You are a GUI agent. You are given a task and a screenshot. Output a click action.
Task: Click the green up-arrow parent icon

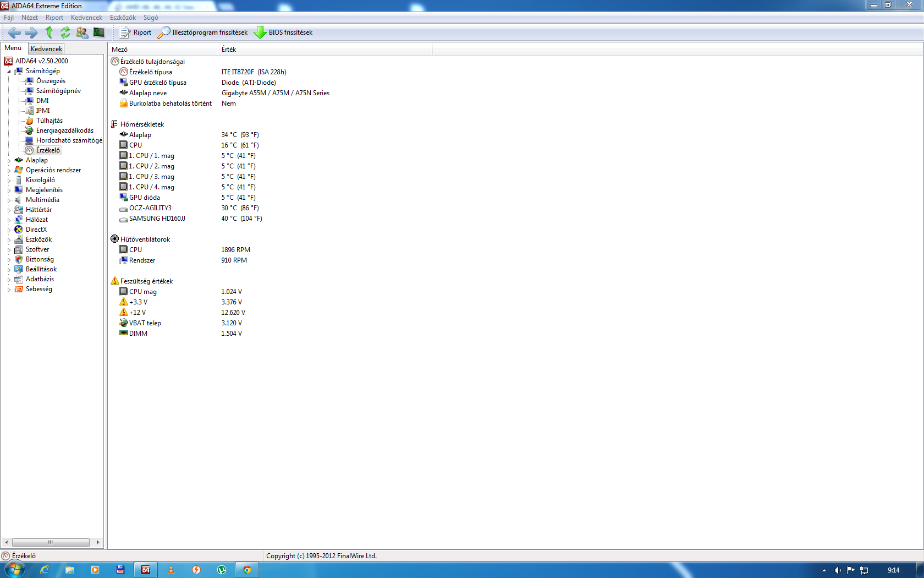point(49,32)
